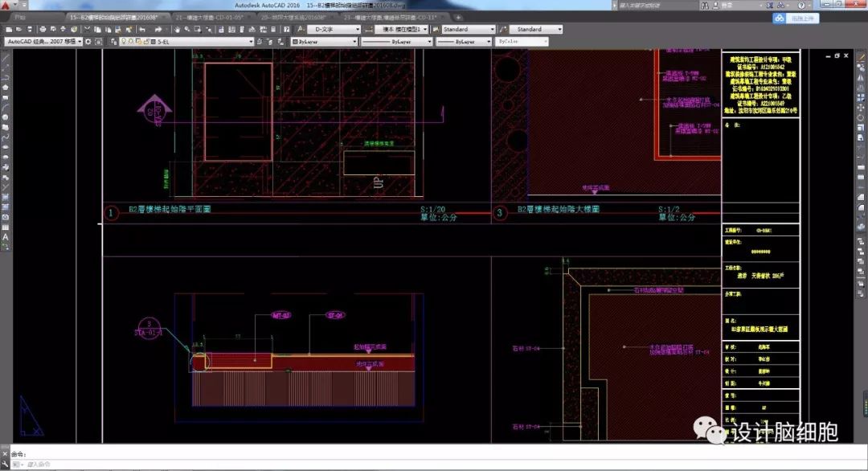Select the Polygon tool in draw toolbar
The width and height of the screenshot is (868, 471).
pos(6,87)
